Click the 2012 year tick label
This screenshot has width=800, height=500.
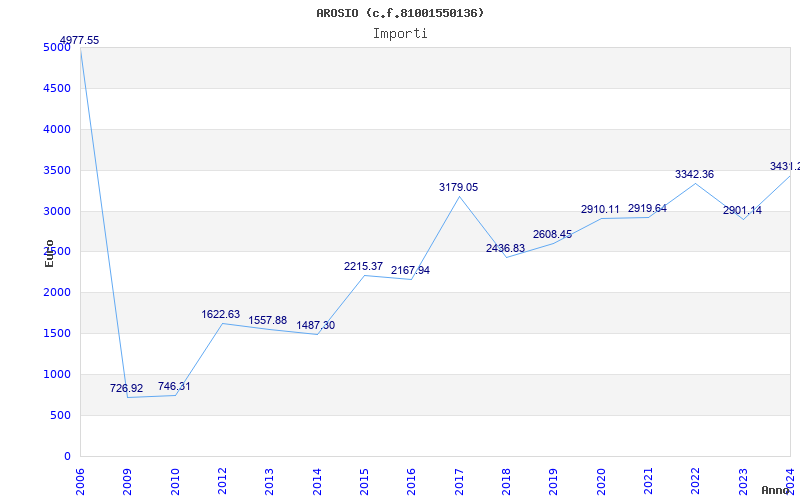coord(222,479)
